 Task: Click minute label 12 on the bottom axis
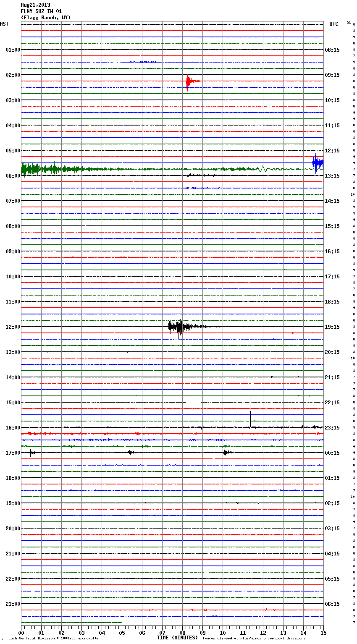coord(263,633)
